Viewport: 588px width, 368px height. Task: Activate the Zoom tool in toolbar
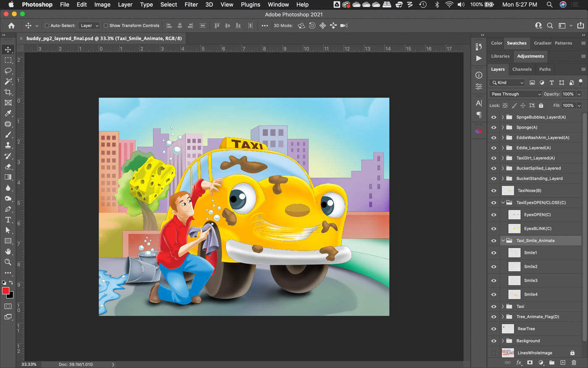(x=8, y=262)
